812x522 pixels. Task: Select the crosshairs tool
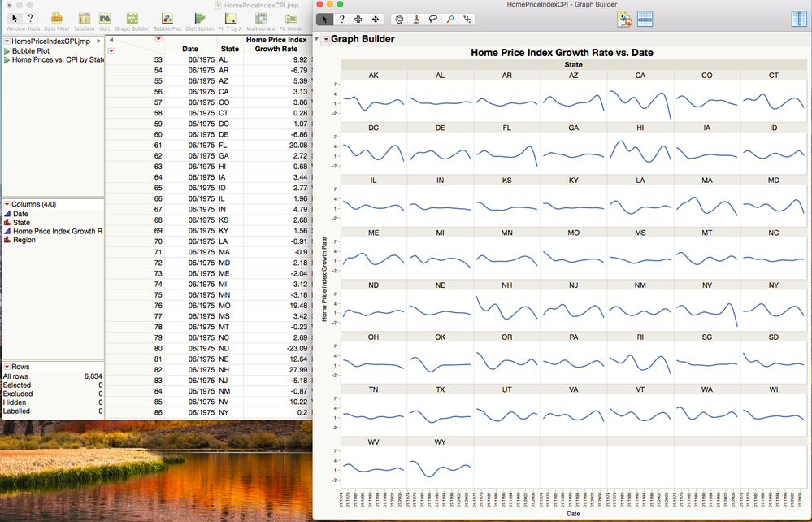click(467, 19)
